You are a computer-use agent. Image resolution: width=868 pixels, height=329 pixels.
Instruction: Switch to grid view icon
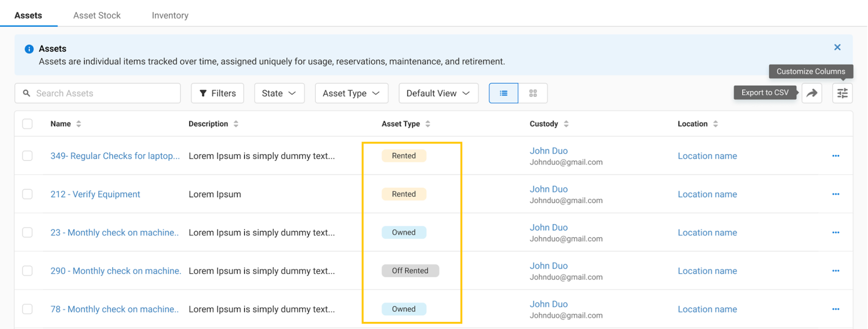pos(533,93)
